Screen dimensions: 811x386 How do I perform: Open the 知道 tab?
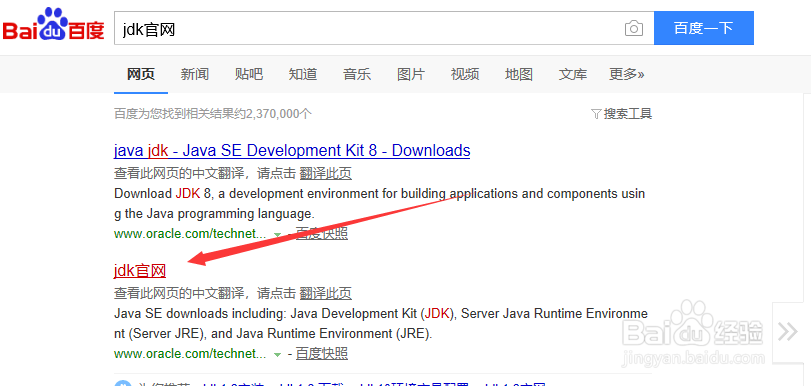click(x=303, y=75)
